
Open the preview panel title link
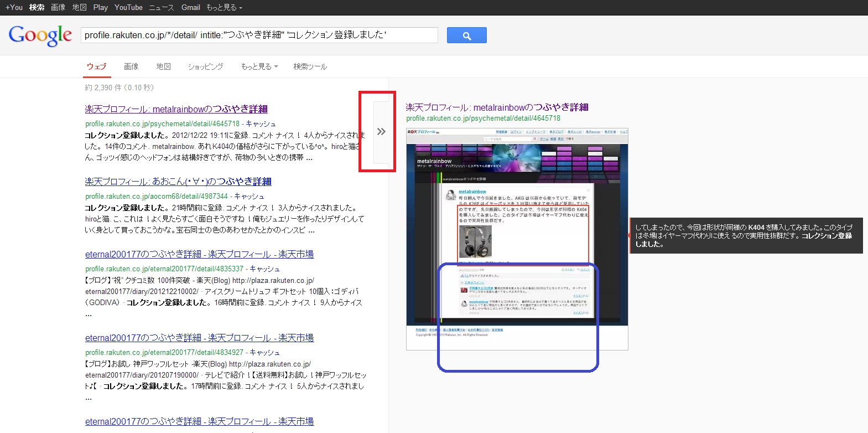click(497, 107)
